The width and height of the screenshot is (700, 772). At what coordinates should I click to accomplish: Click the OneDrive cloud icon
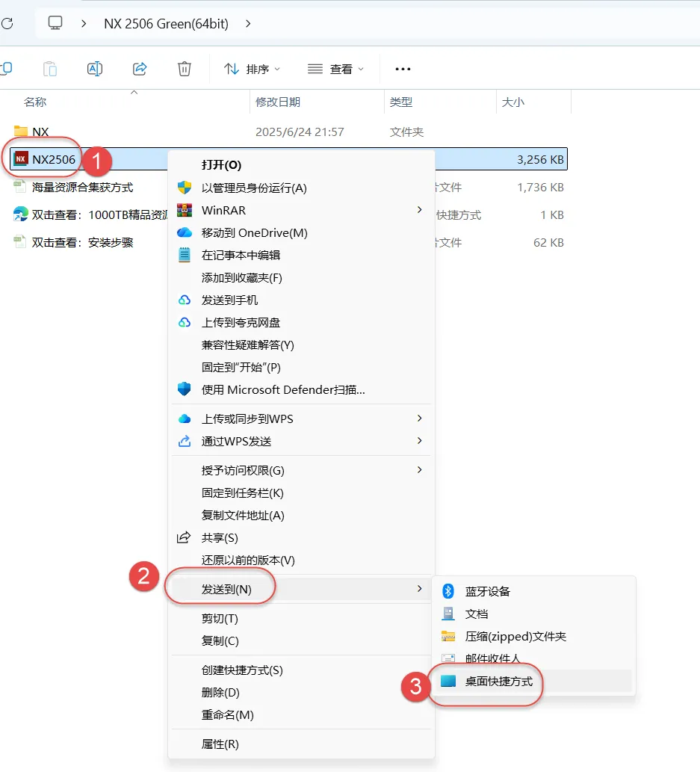[x=184, y=232]
